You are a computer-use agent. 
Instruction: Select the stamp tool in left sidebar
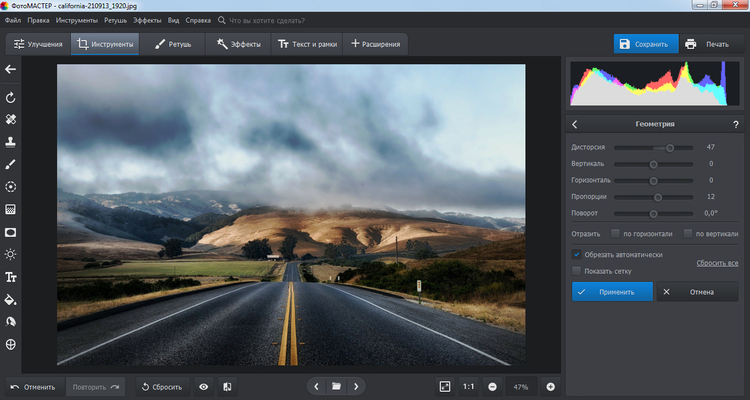11,142
